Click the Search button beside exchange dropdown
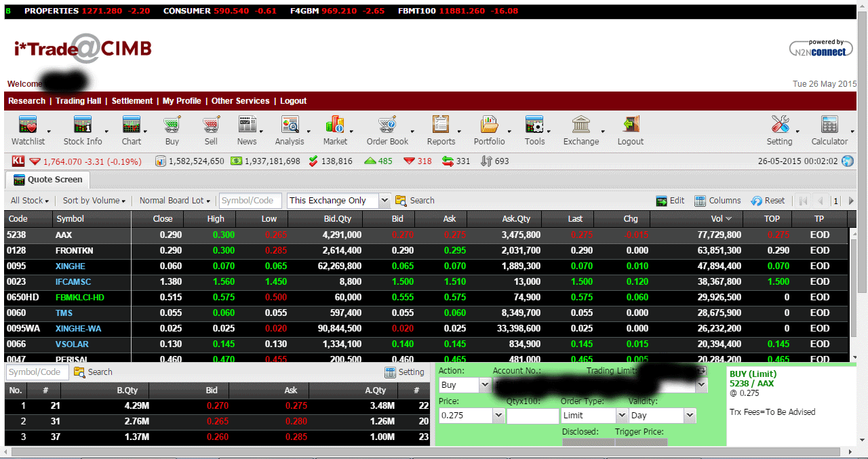 click(415, 201)
